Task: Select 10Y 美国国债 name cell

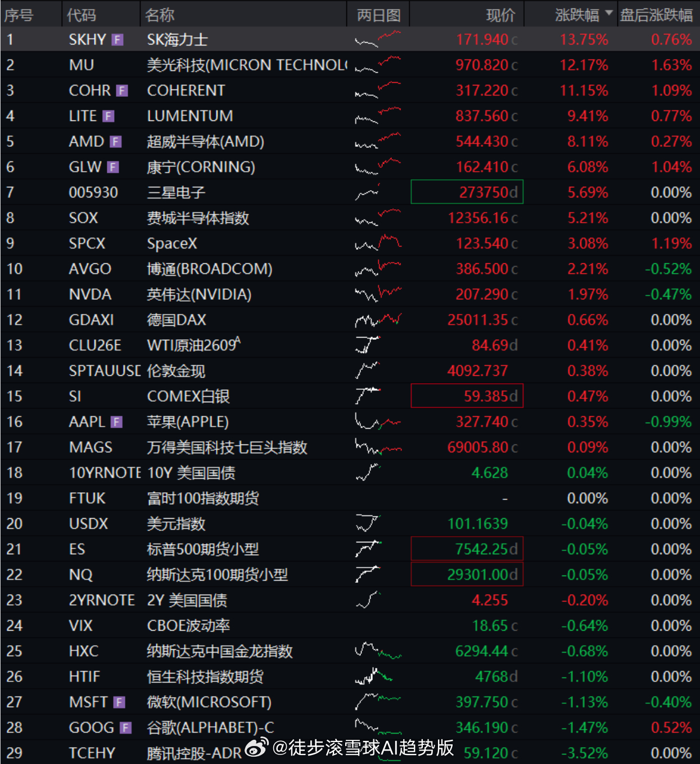Action: (191, 473)
